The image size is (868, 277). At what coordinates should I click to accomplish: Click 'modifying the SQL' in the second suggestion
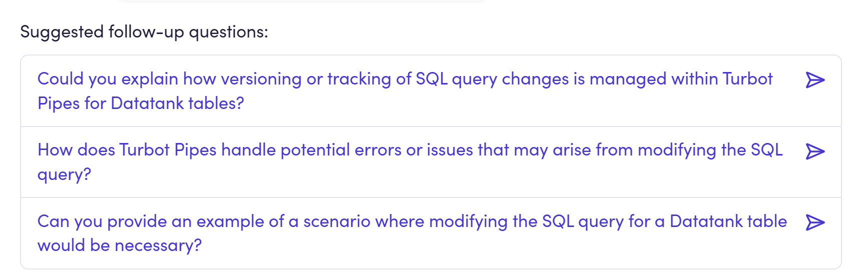click(x=710, y=150)
